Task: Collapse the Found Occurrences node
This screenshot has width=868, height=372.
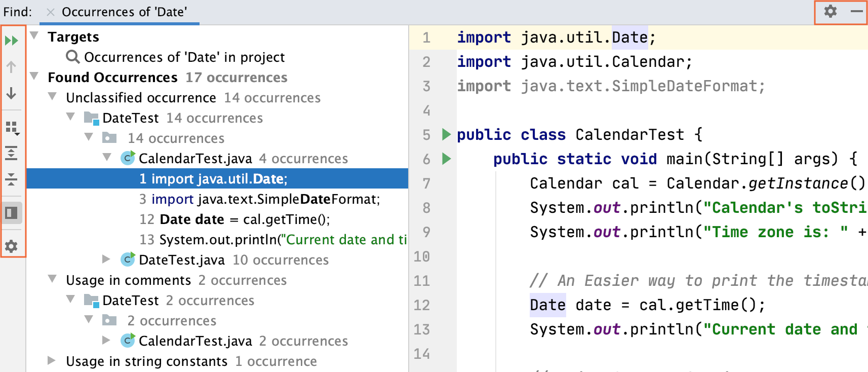Action: [34, 77]
